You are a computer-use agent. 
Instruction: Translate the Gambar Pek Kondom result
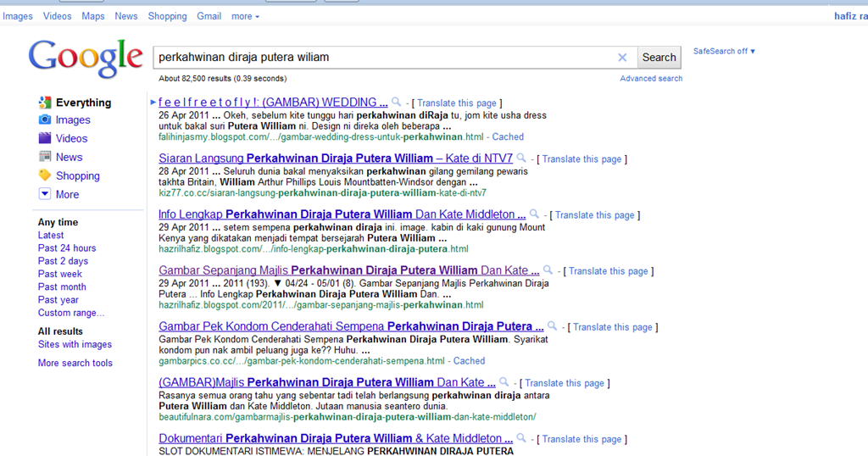pyautogui.click(x=612, y=327)
